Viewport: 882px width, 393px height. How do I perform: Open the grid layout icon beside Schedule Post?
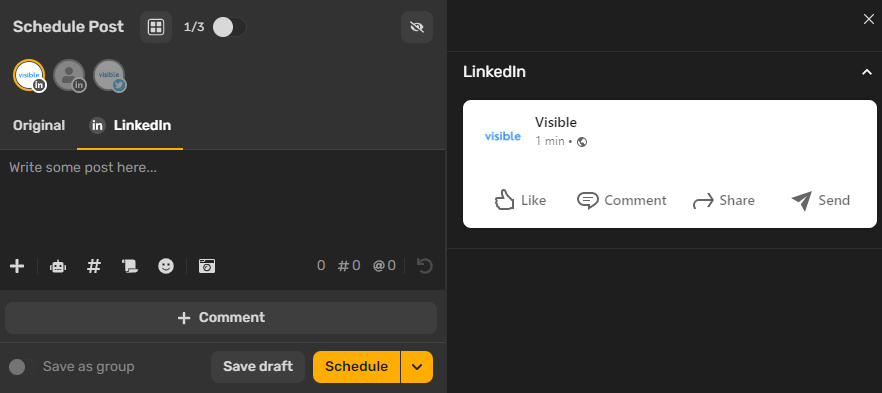(156, 27)
